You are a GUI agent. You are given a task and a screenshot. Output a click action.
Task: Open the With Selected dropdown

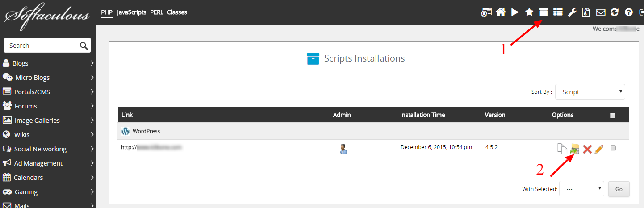(x=581, y=189)
